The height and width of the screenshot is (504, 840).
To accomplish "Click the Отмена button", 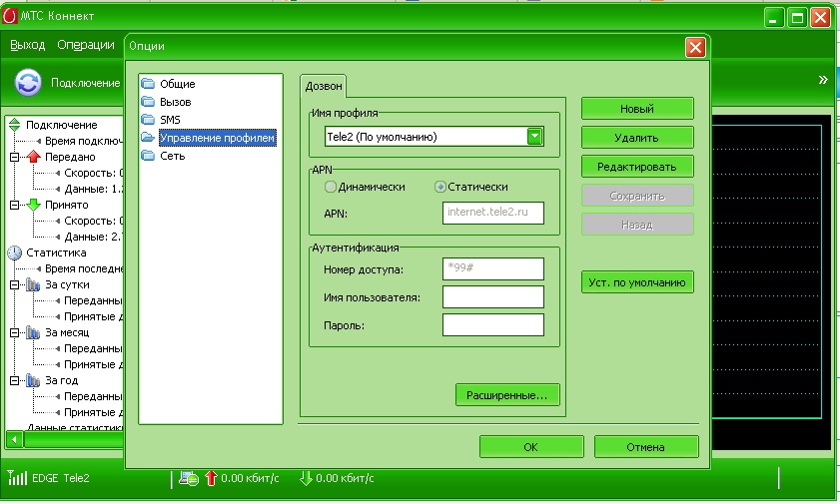I will click(646, 447).
